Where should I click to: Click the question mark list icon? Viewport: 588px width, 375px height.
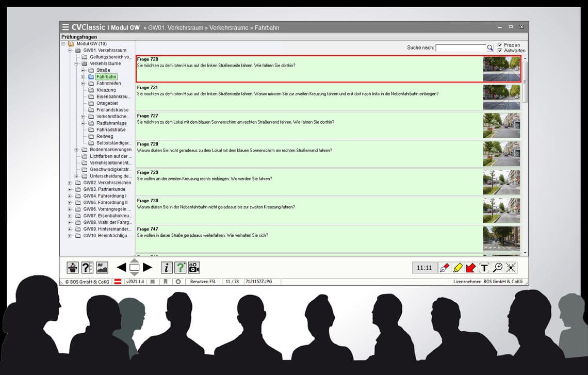click(87, 267)
